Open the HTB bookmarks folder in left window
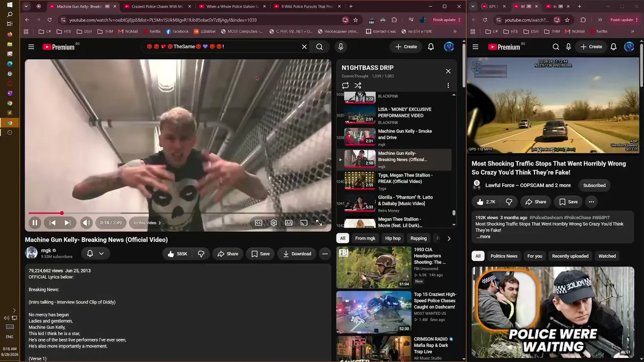The width and height of the screenshot is (644, 362). click(x=63, y=31)
